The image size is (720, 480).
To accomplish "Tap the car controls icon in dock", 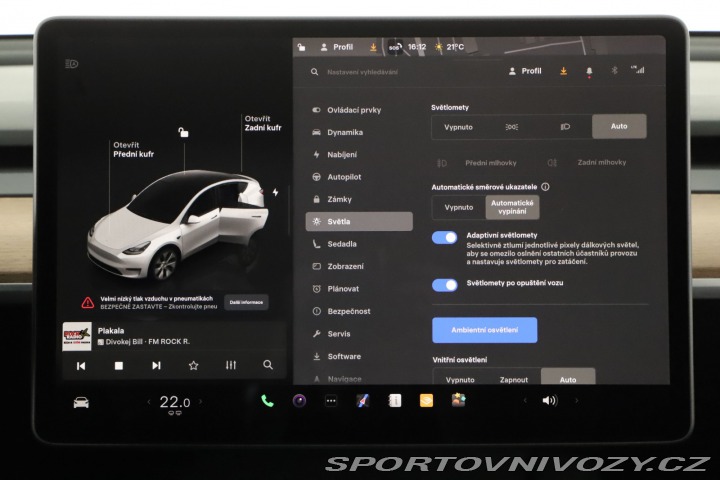I will [81, 403].
